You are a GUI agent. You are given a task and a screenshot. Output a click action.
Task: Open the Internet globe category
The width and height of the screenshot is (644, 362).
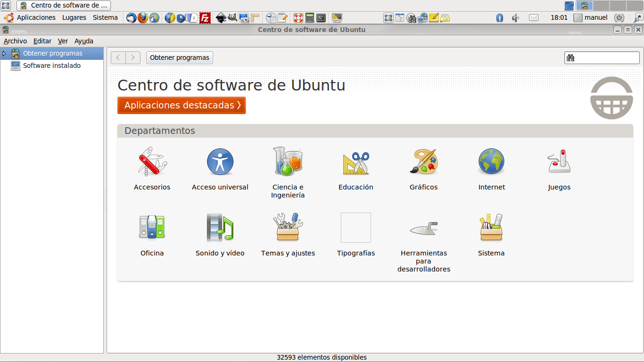tap(491, 162)
